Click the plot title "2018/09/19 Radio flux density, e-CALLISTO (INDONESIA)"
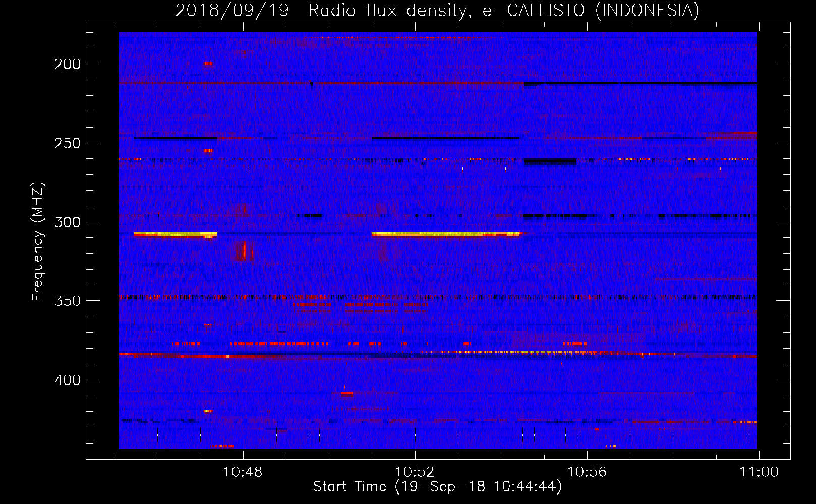 click(x=437, y=10)
